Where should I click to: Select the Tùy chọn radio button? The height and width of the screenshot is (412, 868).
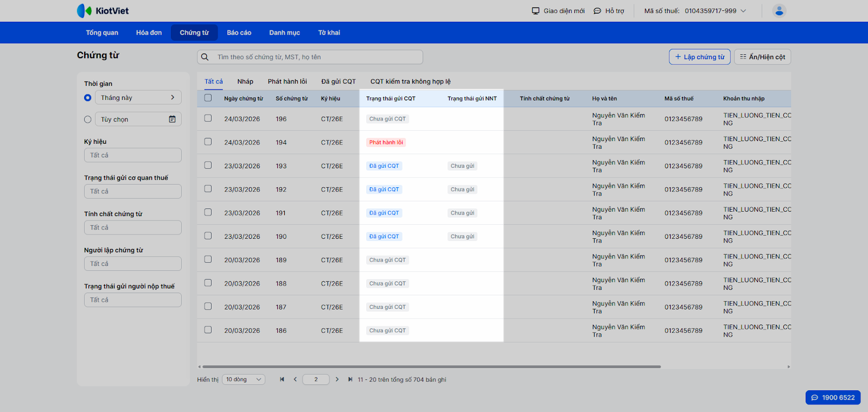(x=88, y=119)
